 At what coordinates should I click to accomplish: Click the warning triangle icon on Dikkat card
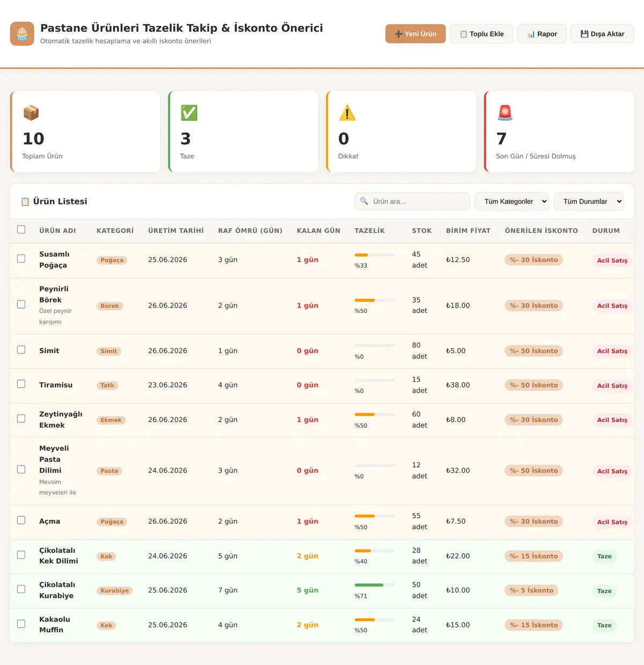coord(347,113)
